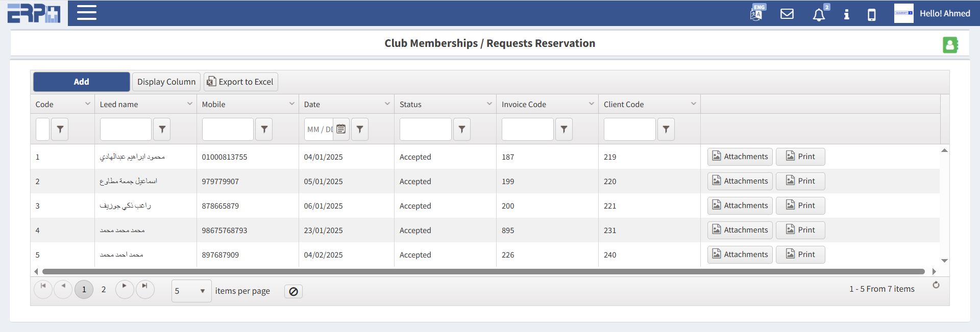Click Export to Excel
980x332 pixels.
[x=241, y=82]
